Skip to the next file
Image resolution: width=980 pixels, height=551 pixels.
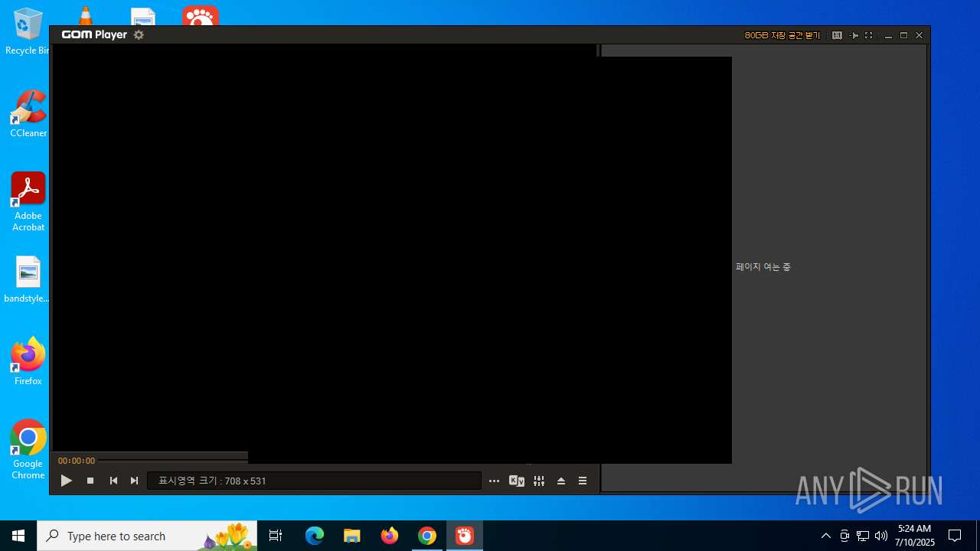point(134,481)
